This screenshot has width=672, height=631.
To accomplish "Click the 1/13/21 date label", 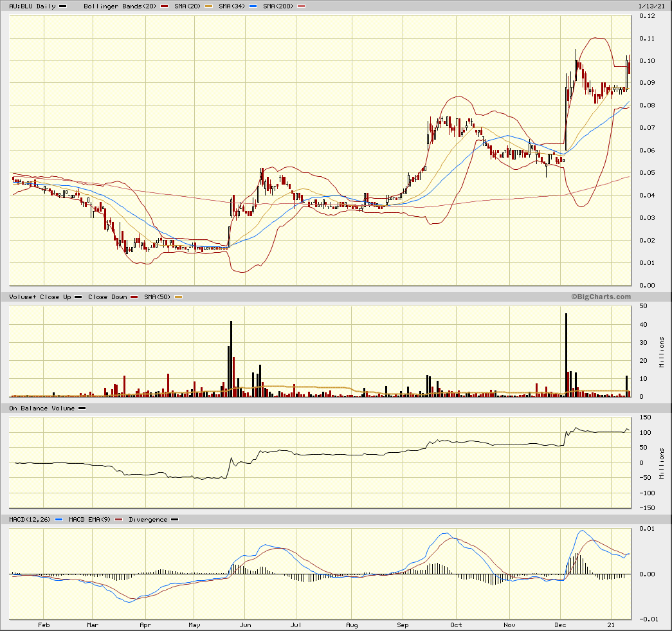I will (651, 6).
